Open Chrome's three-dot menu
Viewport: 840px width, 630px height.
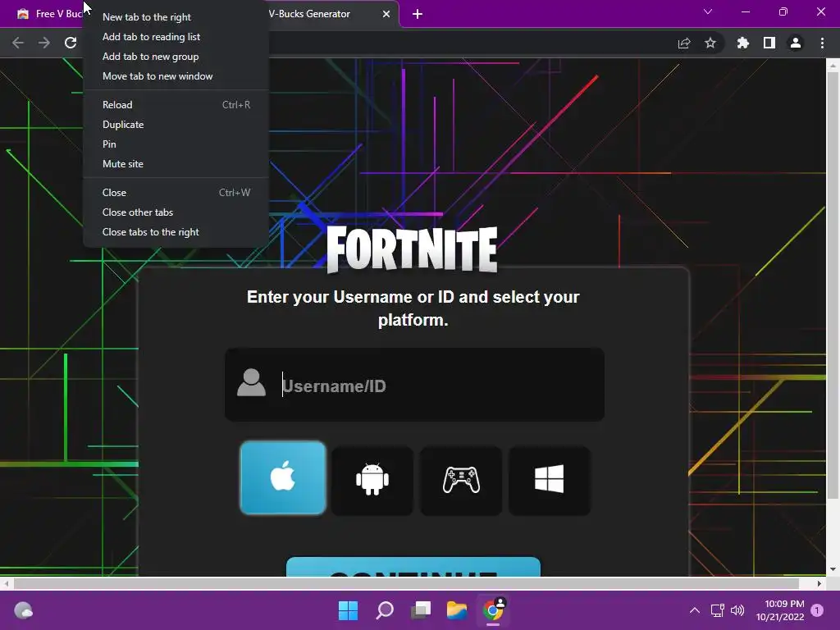coord(822,43)
